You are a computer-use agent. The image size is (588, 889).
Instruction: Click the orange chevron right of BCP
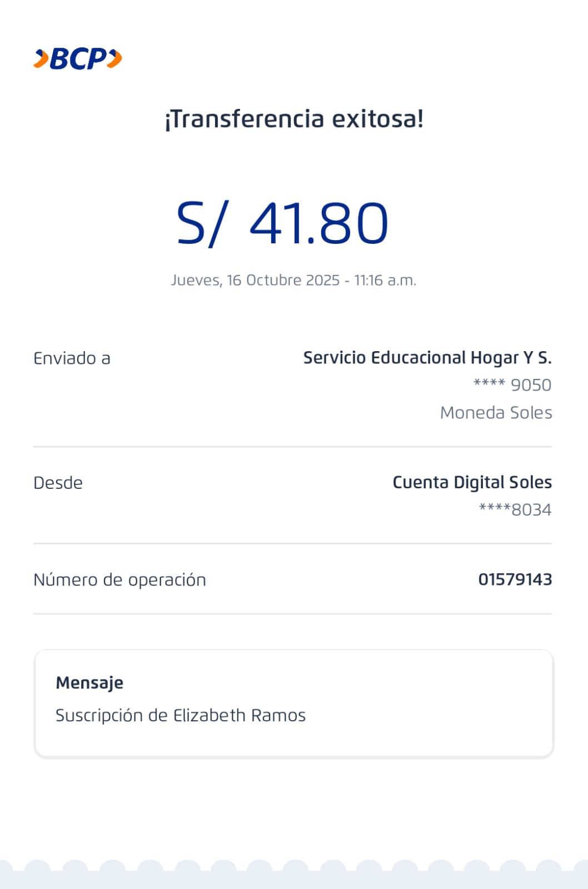click(x=115, y=58)
